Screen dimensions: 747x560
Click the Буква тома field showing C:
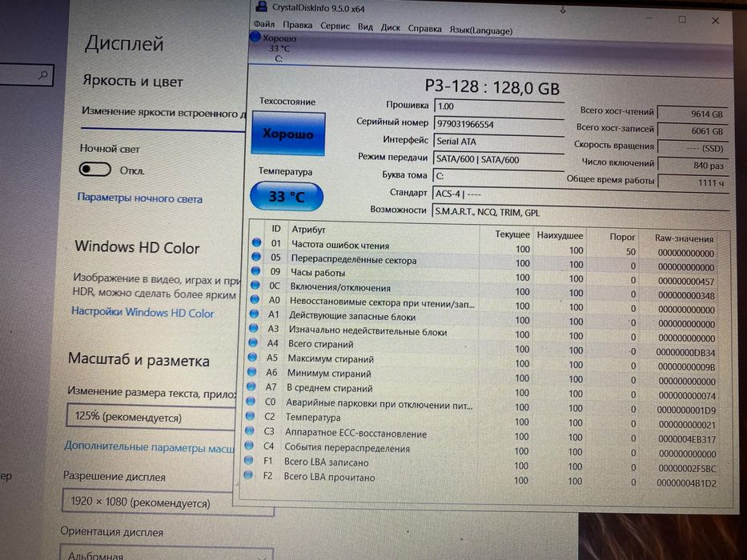pos(498,176)
